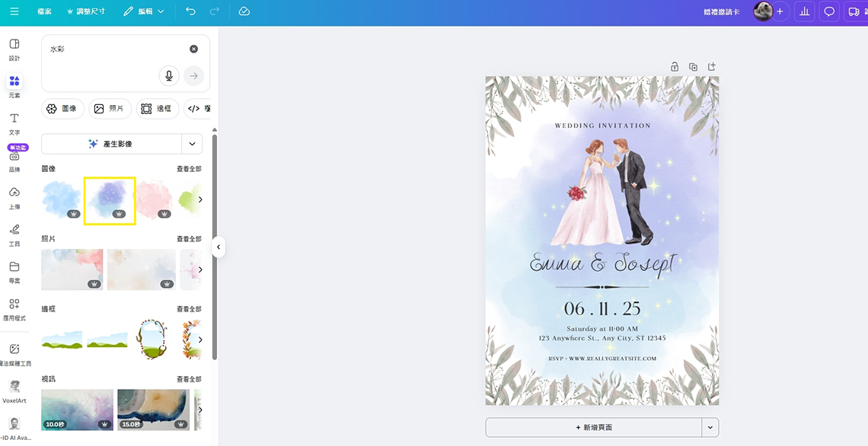This screenshot has width=868, height=446.
Task: Collapse the elements side panel
Action: click(x=219, y=247)
